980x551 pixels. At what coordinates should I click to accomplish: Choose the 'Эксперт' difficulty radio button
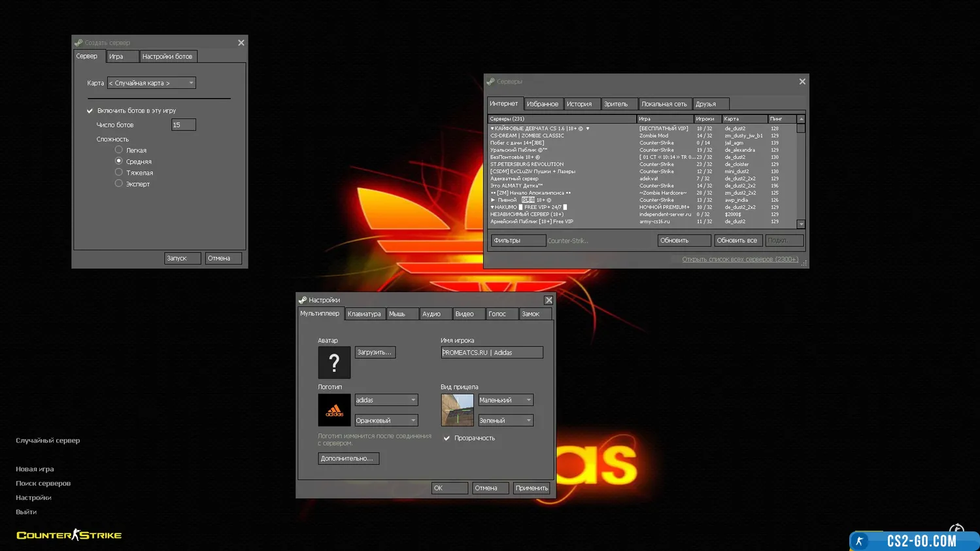coord(119,184)
